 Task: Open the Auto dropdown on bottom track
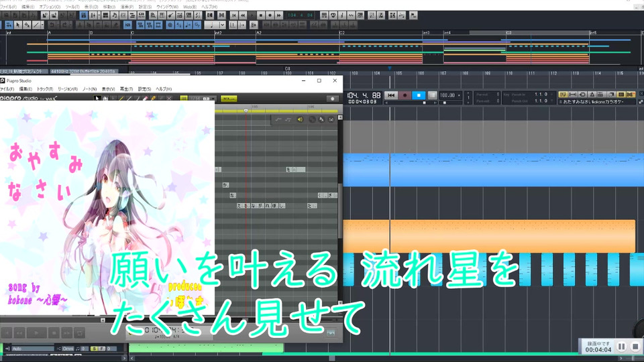[33, 349]
